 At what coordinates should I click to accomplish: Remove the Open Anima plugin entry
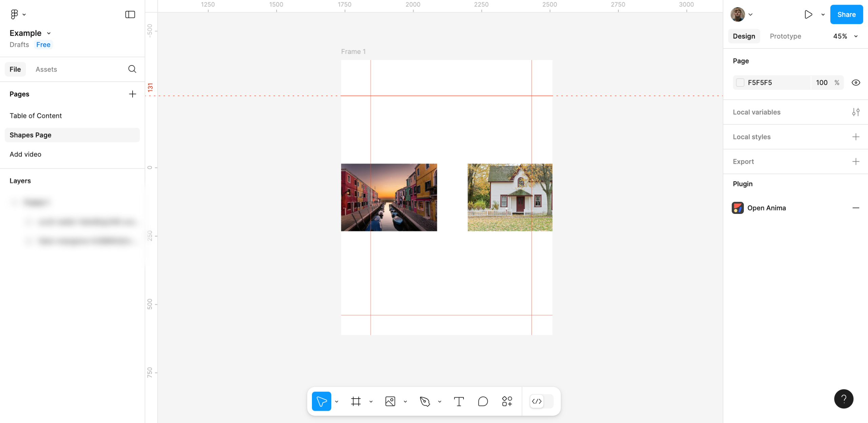(855, 208)
